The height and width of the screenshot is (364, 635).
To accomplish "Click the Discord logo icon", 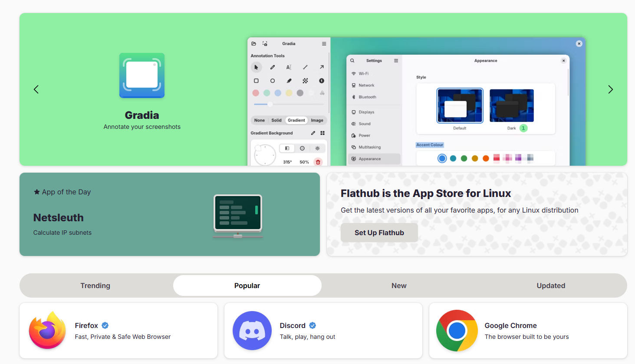I will coord(252,331).
